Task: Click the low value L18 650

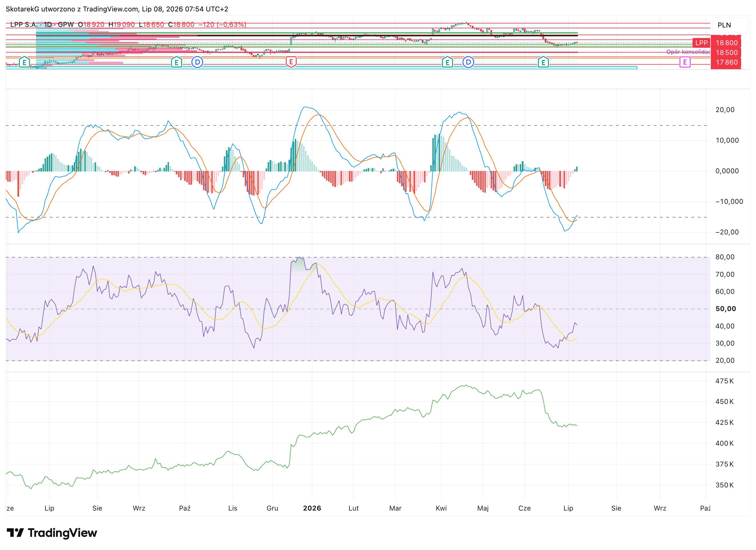Action: click(151, 25)
